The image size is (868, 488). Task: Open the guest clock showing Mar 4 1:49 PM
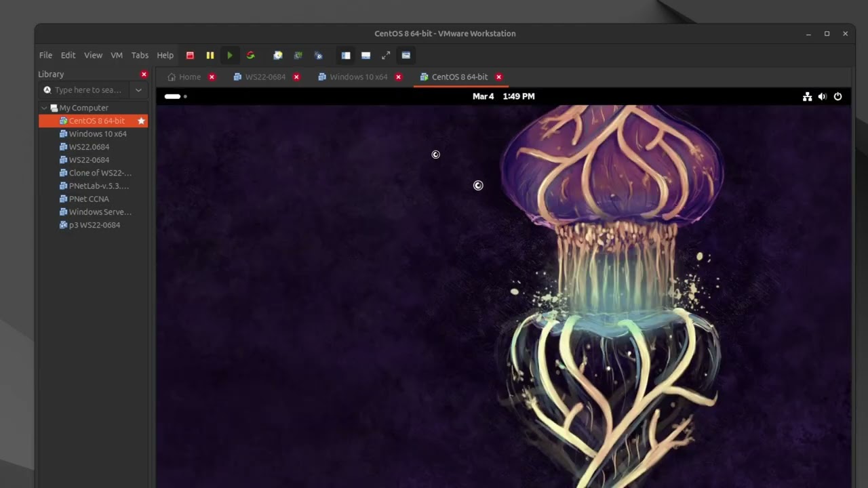click(504, 96)
